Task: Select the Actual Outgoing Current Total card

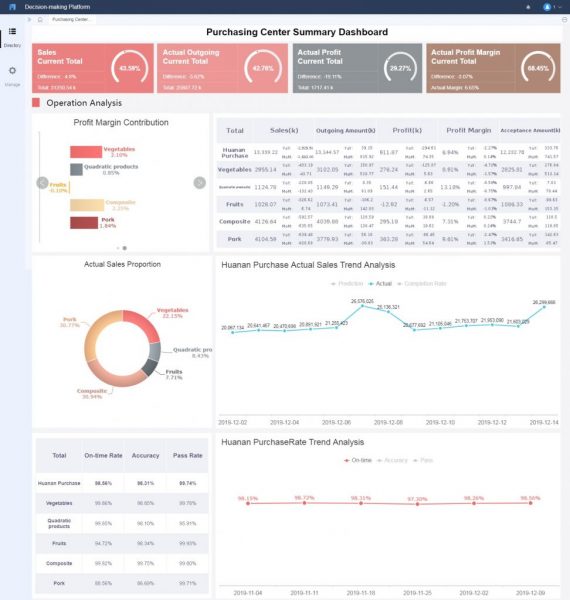Action: [x=223, y=68]
